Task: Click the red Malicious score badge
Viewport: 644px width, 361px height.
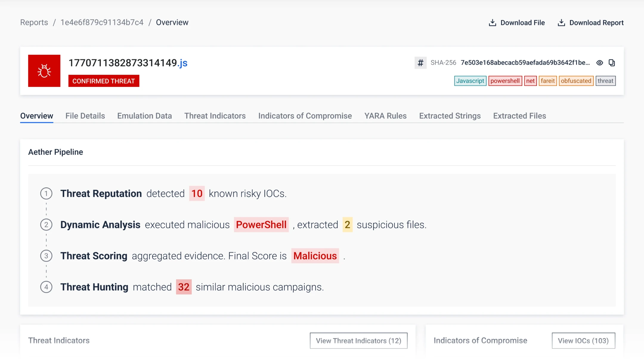Action: coord(315,256)
